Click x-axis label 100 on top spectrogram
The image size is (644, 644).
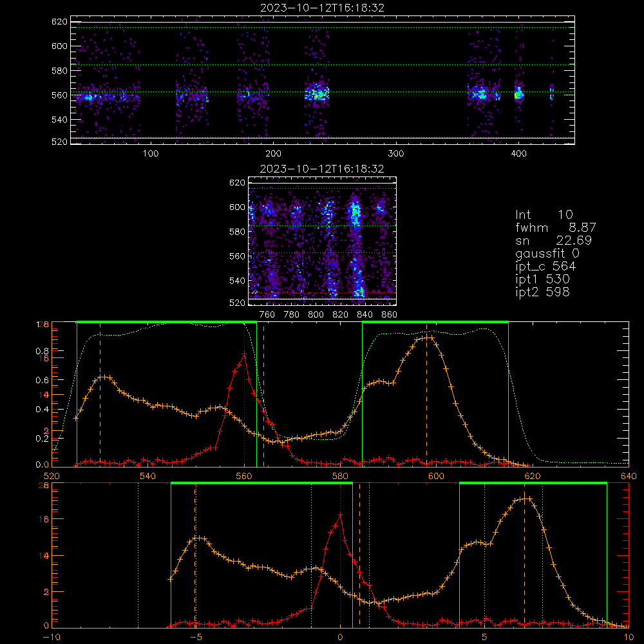pyautogui.click(x=151, y=154)
